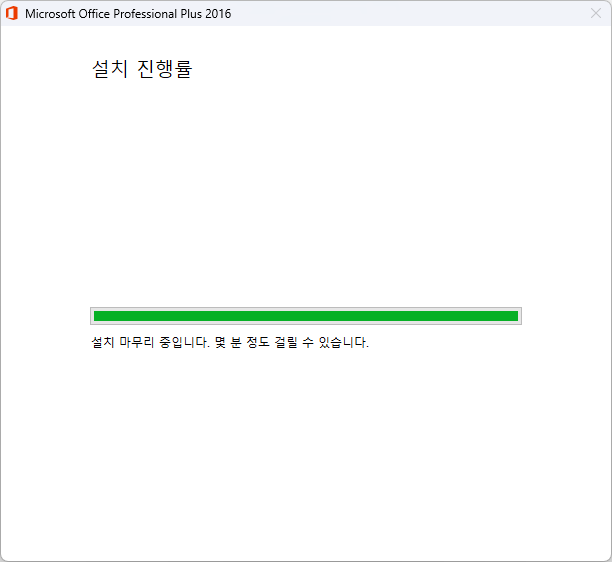Close the Office Professional Plus 2016 installer
Image resolution: width=612 pixels, height=562 pixels.
tap(596, 13)
